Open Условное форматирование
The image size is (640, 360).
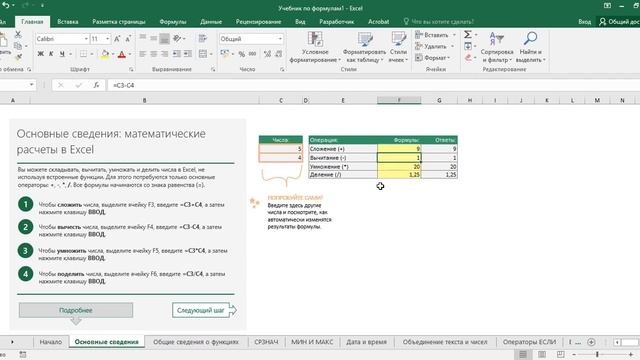(315, 47)
